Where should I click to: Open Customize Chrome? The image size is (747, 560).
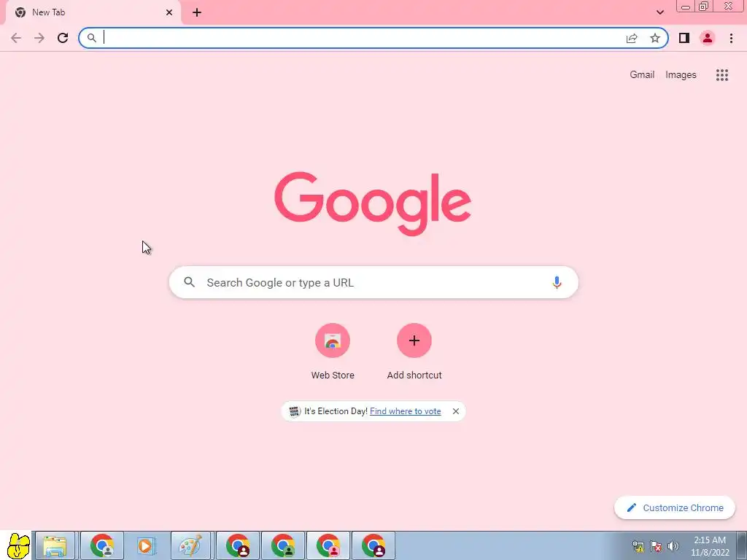[675, 507]
